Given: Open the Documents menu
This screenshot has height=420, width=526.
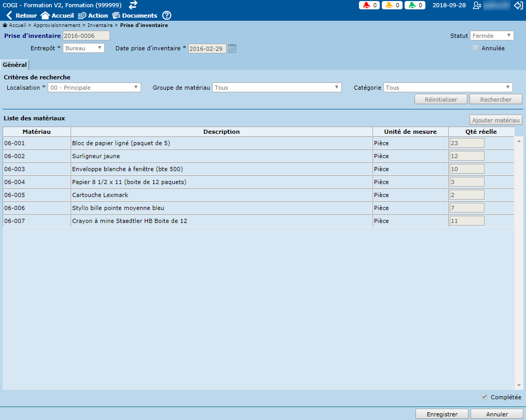Looking at the screenshot, I should [x=135, y=16].
